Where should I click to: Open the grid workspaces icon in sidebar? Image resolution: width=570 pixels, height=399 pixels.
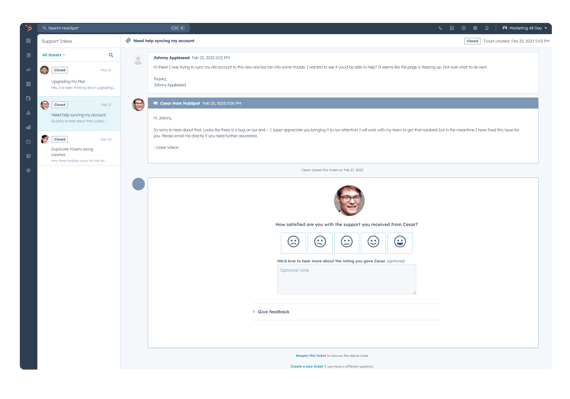tap(28, 41)
